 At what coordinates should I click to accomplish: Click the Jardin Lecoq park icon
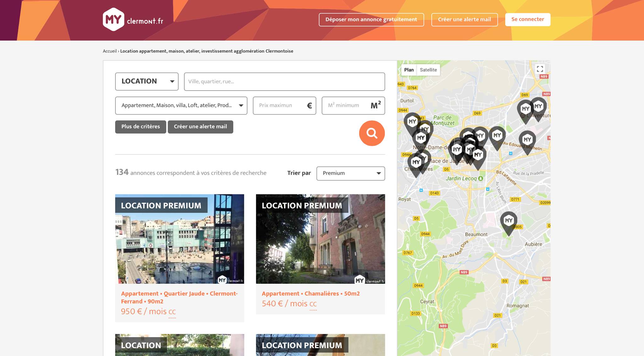pyautogui.click(x=480, y=178)
